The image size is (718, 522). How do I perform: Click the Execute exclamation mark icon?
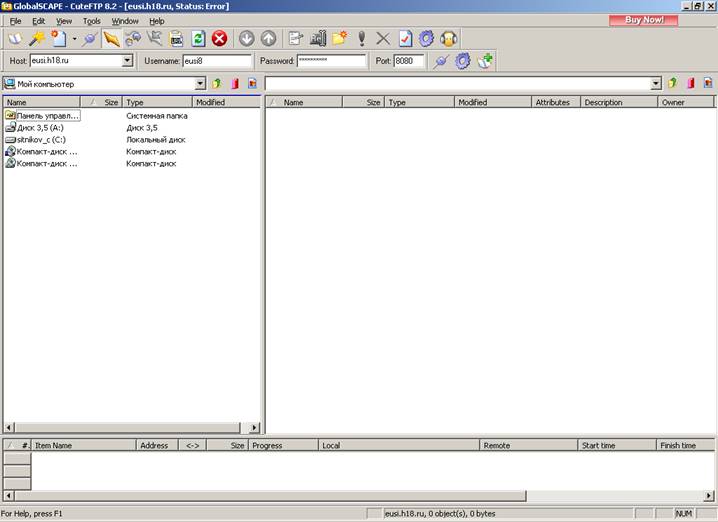pyautogui.click(x=362, y=39)
